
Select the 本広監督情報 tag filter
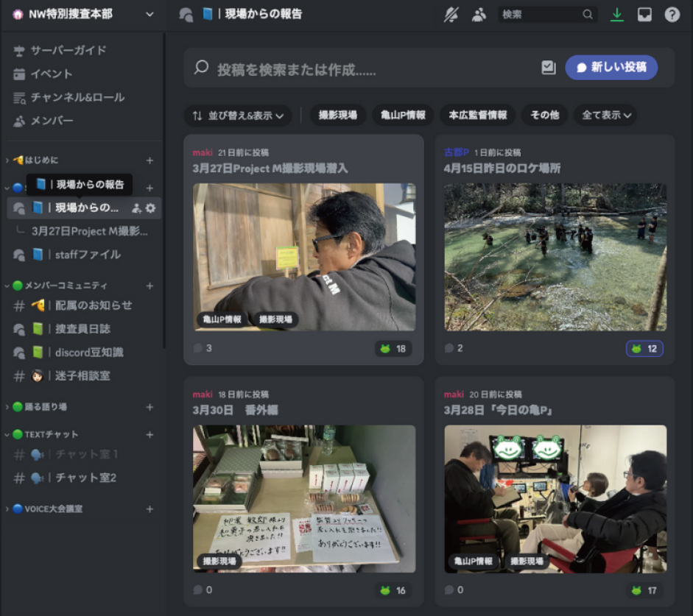pyautogui.click(x=477, y=116)
